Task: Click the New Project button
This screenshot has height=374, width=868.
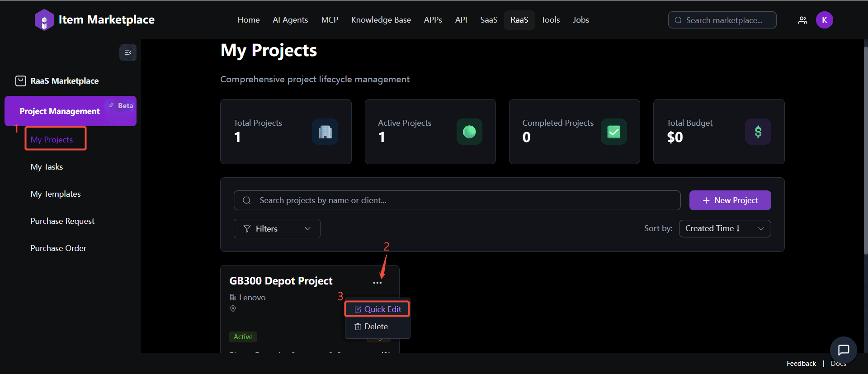Action: pyautogui.click(x=730, y=200)
